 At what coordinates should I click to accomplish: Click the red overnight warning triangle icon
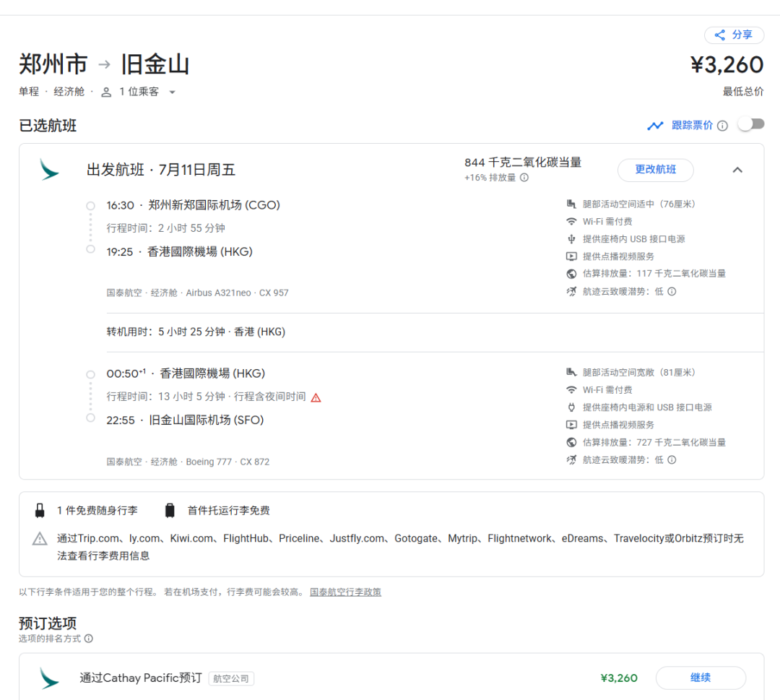(x=316, y=397)
